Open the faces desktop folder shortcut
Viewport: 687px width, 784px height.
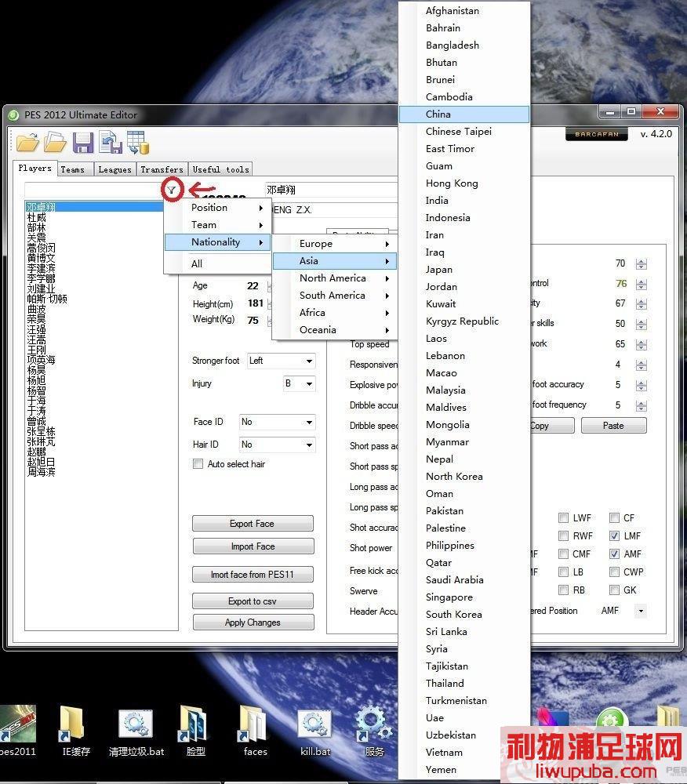(x=255, y=731)
